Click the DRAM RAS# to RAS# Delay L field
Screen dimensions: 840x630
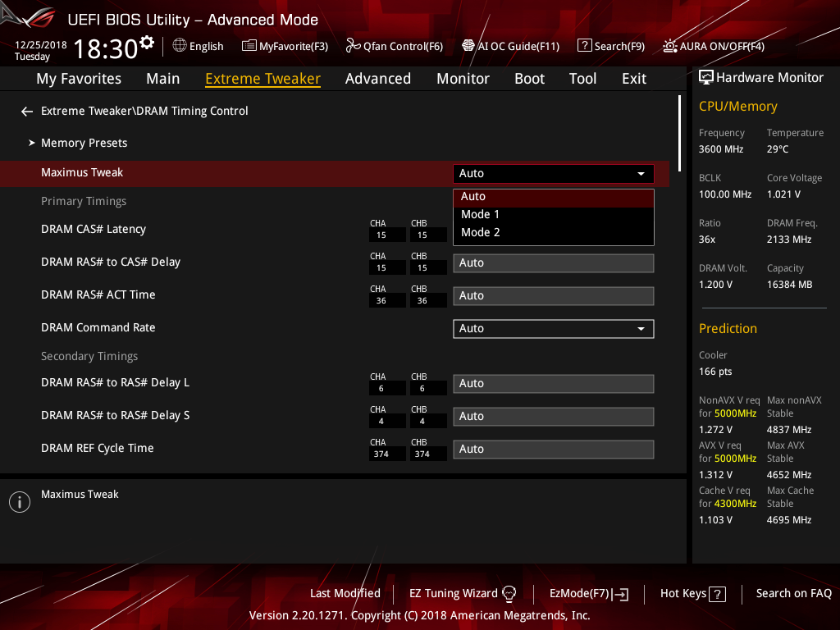(x=554, y=384)
